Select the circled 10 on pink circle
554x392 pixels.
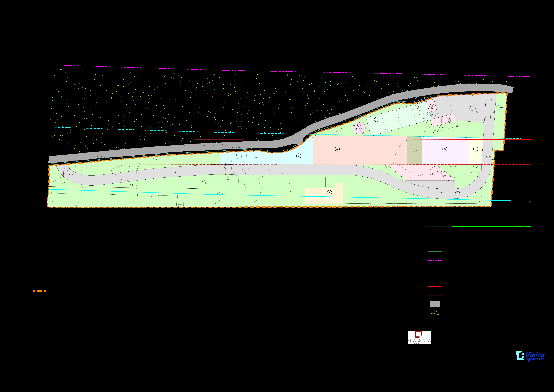click(356, 127)
